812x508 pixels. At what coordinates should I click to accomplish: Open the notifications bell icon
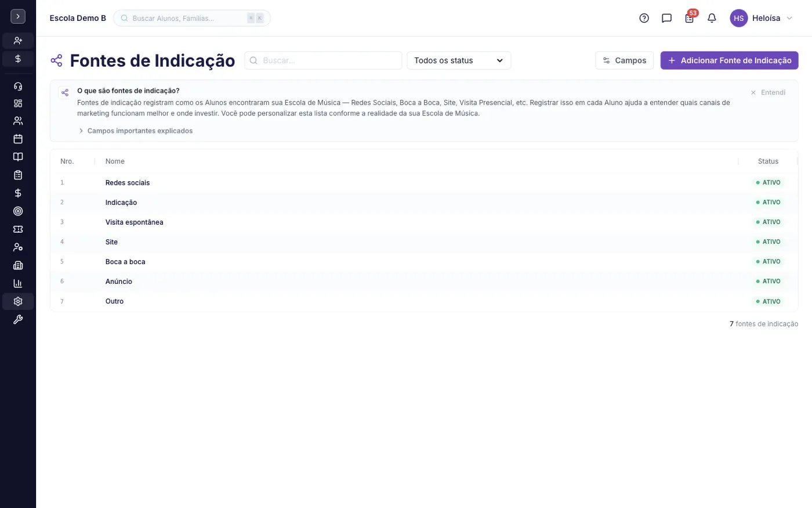pyautogui.click(x=712, y=18)
